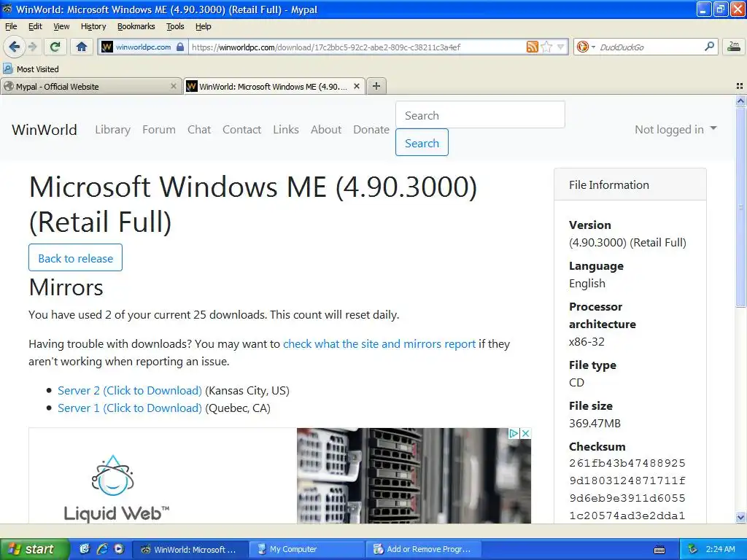
Task: Click the AdChoices icon on the ad
Action: click(x=514, y=433)
